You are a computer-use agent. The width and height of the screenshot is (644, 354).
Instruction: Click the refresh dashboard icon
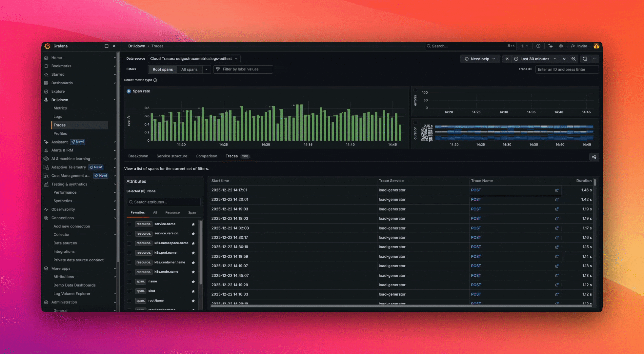pos(585,59)
